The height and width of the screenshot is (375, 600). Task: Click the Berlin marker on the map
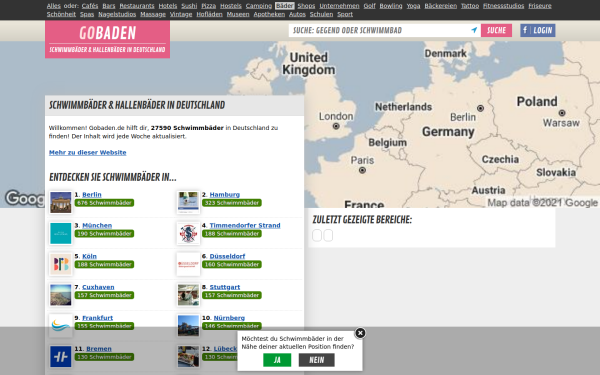click(480, 108)
